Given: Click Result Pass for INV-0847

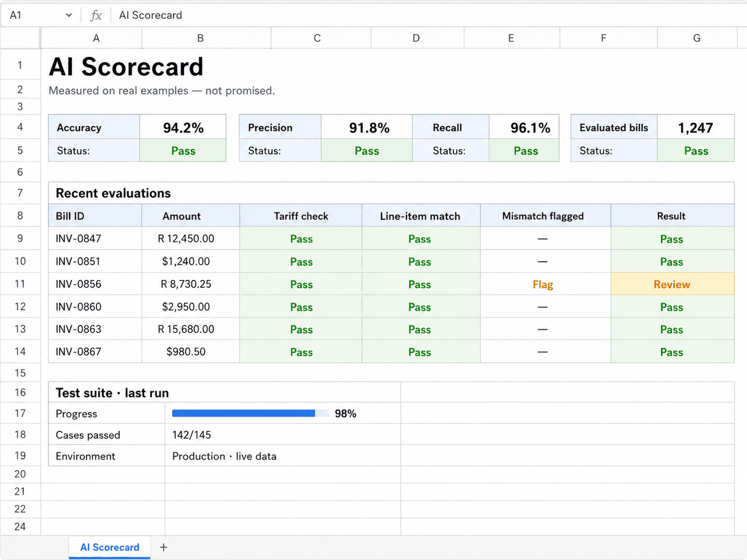Looking at the screenshot, I should [672, 239].
